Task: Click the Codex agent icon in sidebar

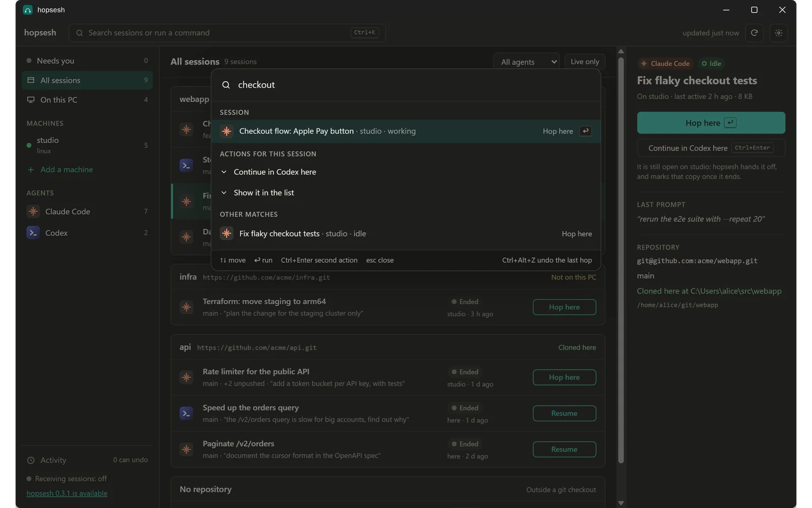Action: pos(33,233)
